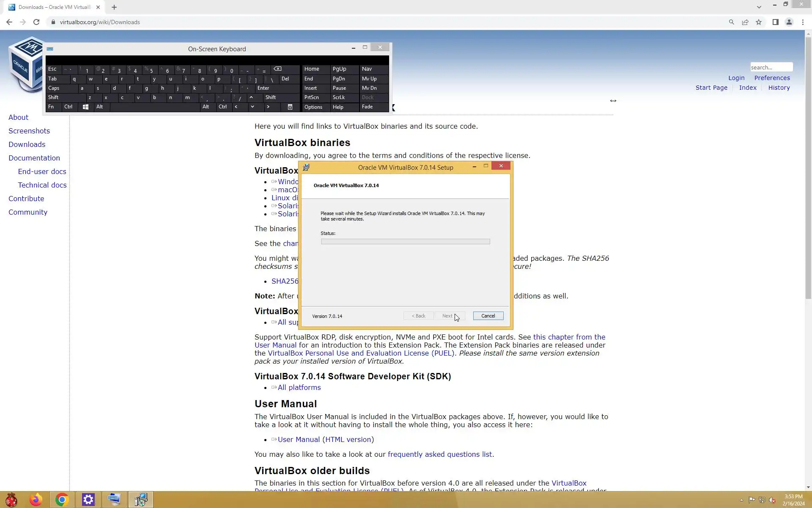This screenshot has height=508, width=812.
Task: Click the installer icon in taskbar
Action: [x=140, y=500]
